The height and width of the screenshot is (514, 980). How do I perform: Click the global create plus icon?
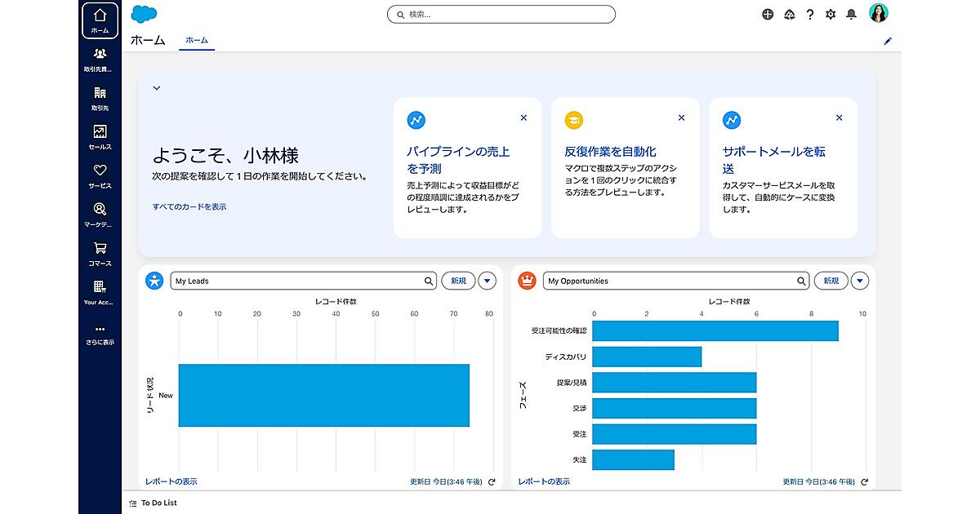pos(768,15)
